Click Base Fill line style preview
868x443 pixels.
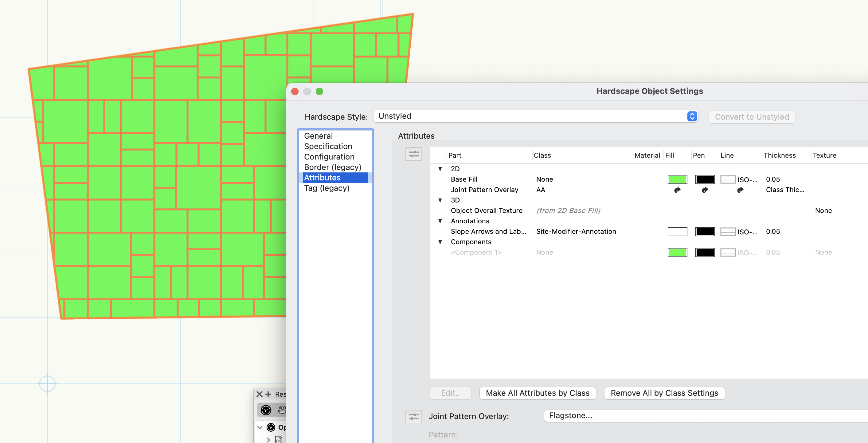click(x=728, y=179)
